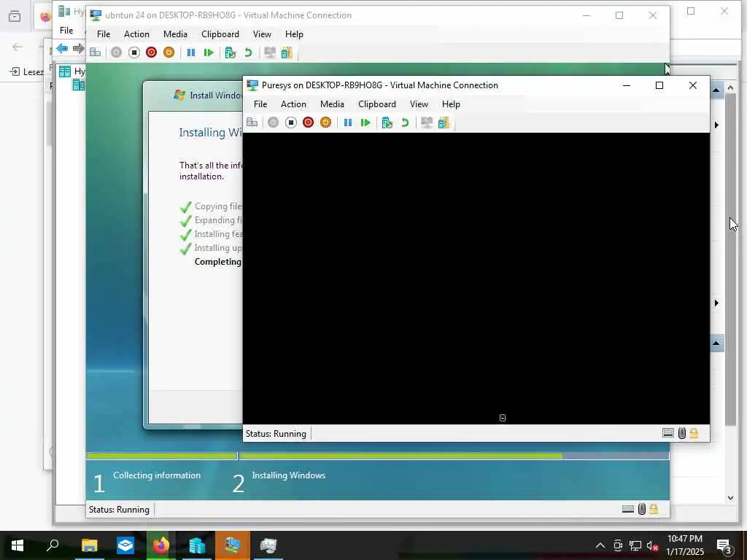Open Action menu in ubntun 24 window
Image resolution: width=747 pixels, height=560 pixels.
tap(136, 34)
